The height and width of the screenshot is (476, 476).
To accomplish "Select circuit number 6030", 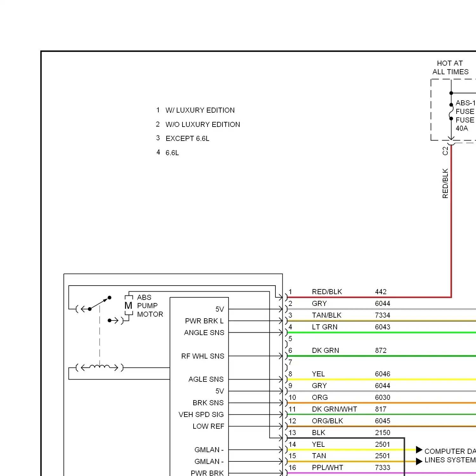I will pos(382,397).
